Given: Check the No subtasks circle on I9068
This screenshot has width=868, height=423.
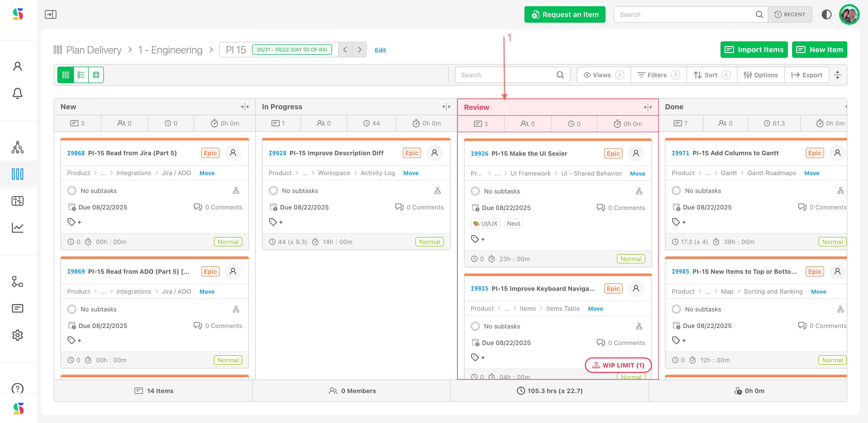Looking at the screenshot, I should (72, 191).
